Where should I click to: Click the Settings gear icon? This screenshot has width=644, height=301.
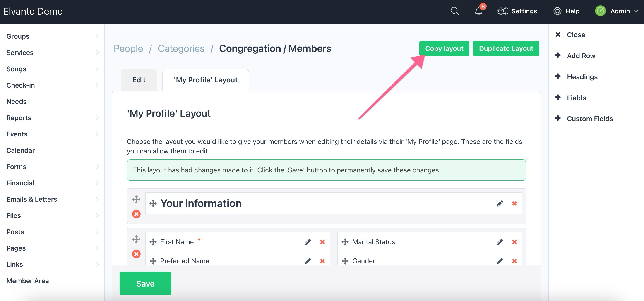(x=502, y=11)
